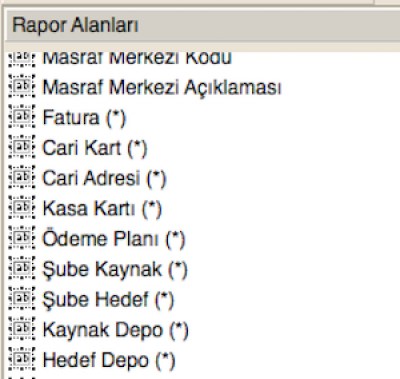Select the icon beside Cari Adresi (*)

pyautogui.click(x=22, y=177)
